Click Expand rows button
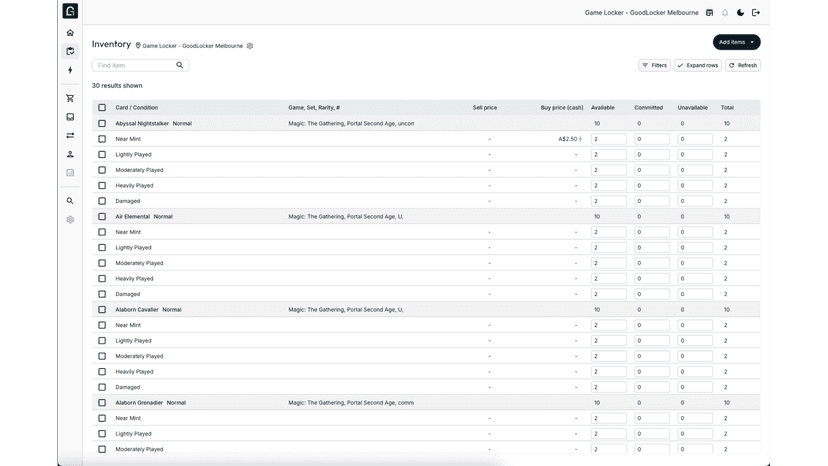 click(698, 66)
